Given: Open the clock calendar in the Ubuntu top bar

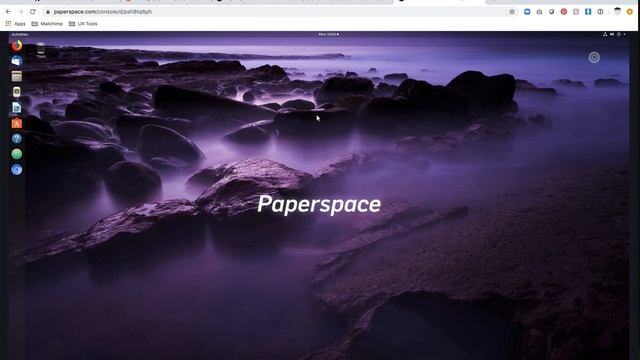Looking at the screenshot, I should coord(328,34).
